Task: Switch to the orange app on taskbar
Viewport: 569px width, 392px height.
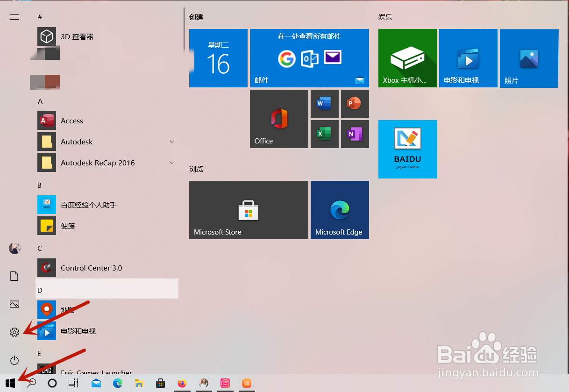Action: point(247,383)
